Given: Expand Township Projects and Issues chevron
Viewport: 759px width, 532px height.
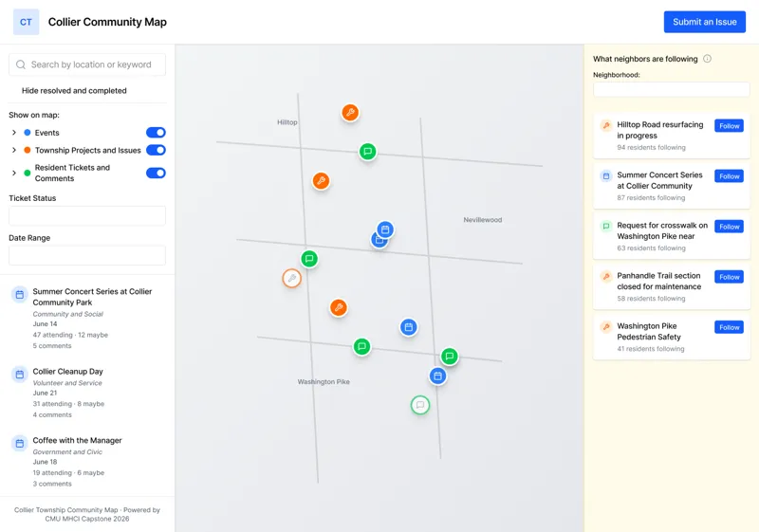Looking at the screenshot, I should tap(14, 150).
